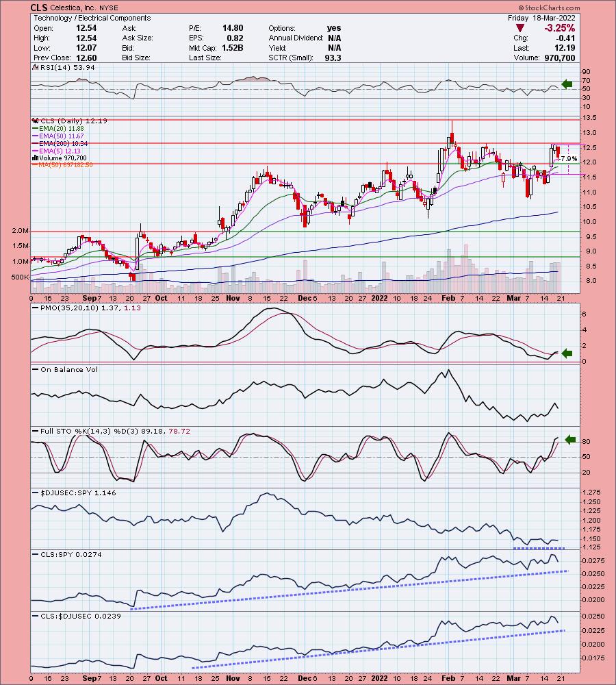Screen dimensions: 616x685
Task: Click the Prev Close value 12.60
Action: pos(86,58)
